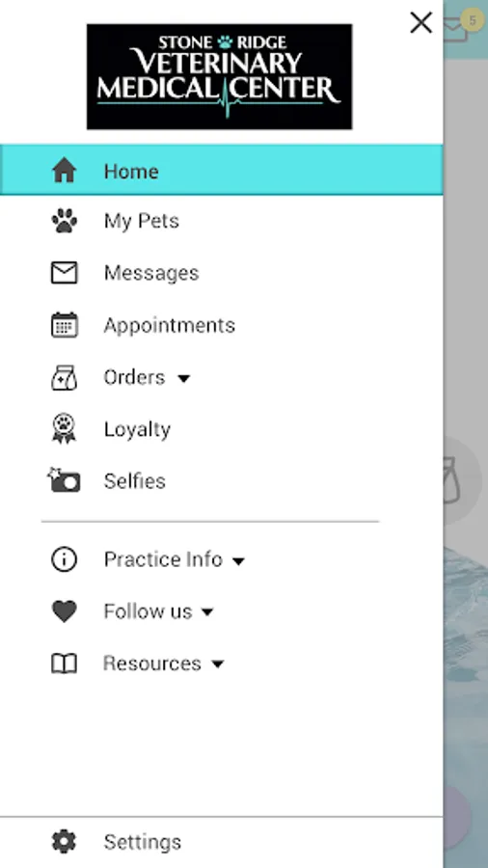Screen dimensions: 488x868
Task: Expand the Follow us dropdown arrow
Action: pyautogui.click(x=207, y=612)
